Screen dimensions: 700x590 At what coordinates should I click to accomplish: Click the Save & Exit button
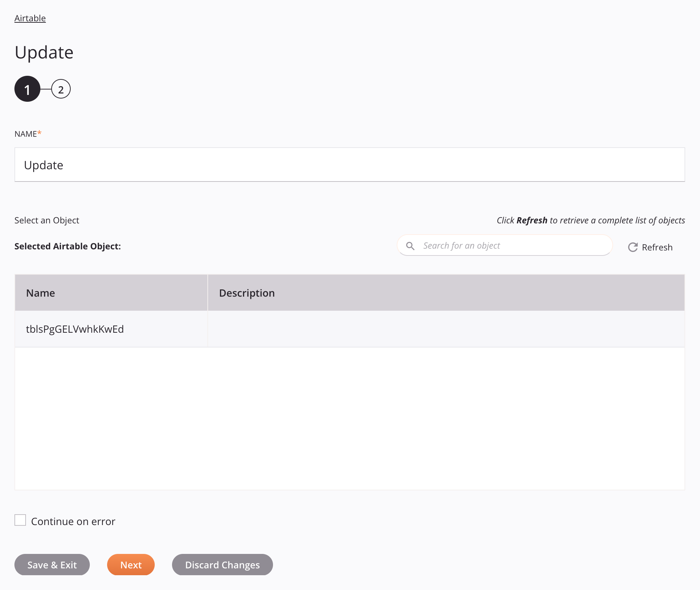tap(52, 564)
